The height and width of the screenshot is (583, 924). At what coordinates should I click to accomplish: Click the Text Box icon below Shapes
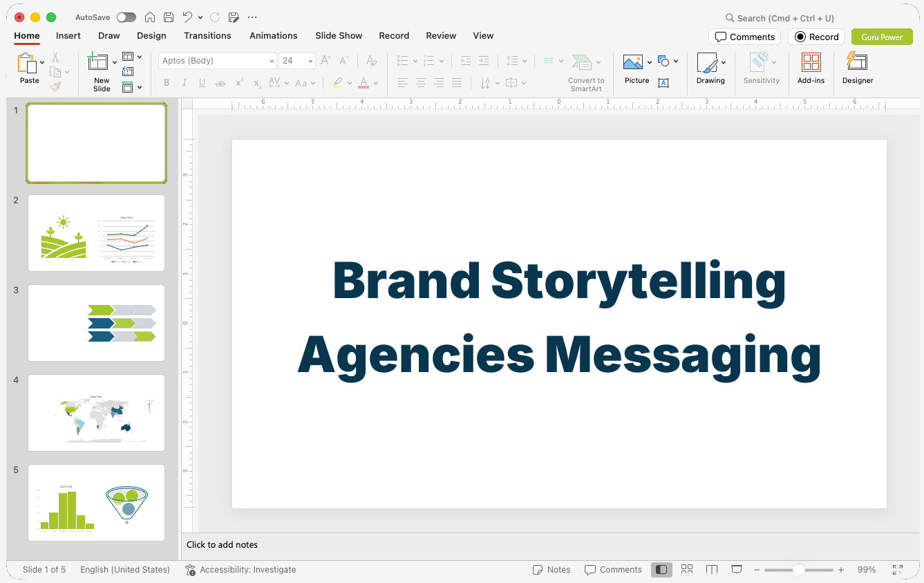click(x=663, y=83)
